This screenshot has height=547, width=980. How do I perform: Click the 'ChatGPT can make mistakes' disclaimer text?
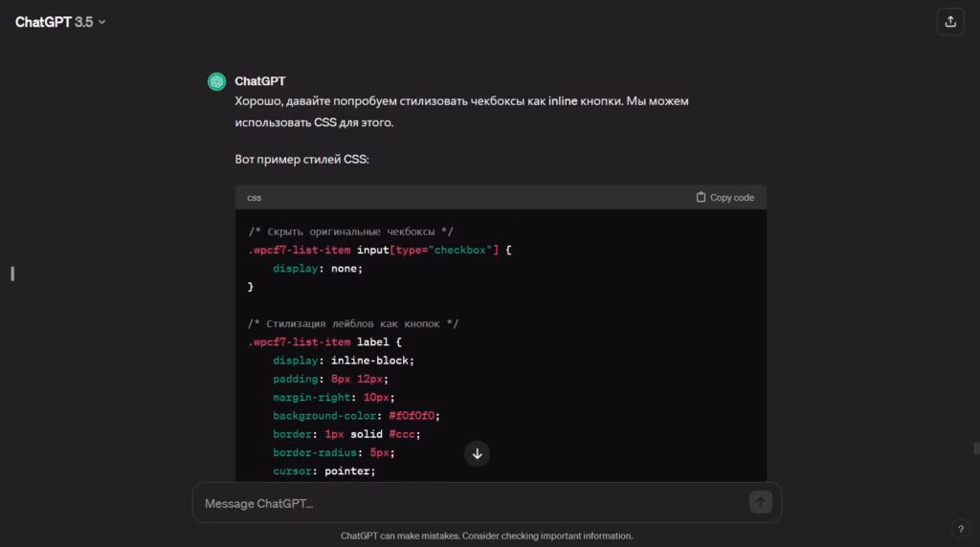tap(486, 536)
